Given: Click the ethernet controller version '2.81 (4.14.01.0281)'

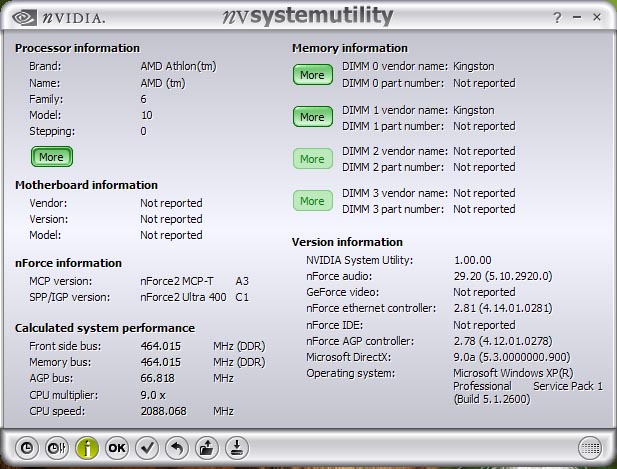Looking at the screenshot, I should [503, 308].
